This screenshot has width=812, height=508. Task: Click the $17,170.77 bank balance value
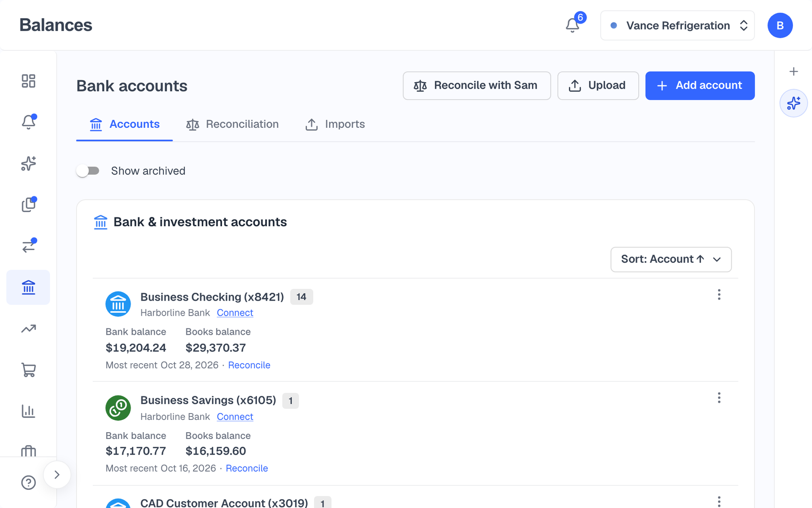135,451
